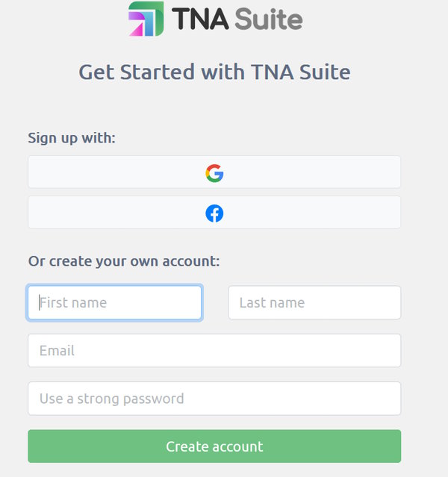The width and height of the screenshot is (448, 477).
Task: Focus the 'Use a strong password' field
Action: point(214,399)
